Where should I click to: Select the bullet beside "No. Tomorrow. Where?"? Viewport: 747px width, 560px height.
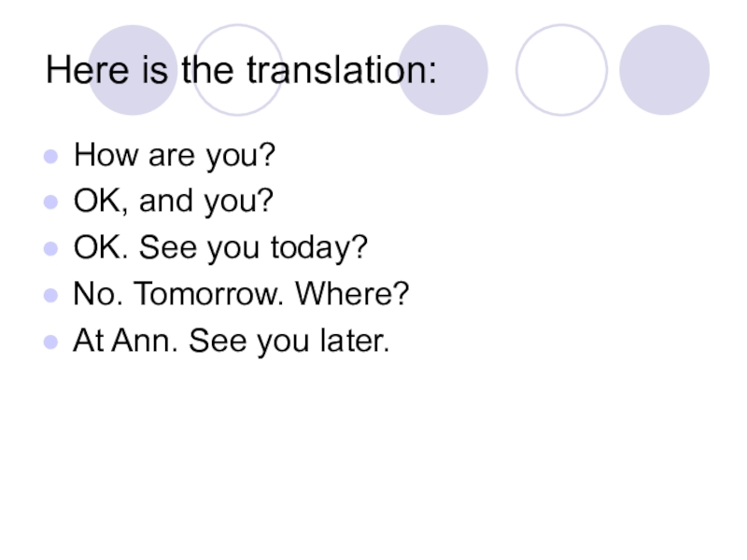[x=52, y=295]
